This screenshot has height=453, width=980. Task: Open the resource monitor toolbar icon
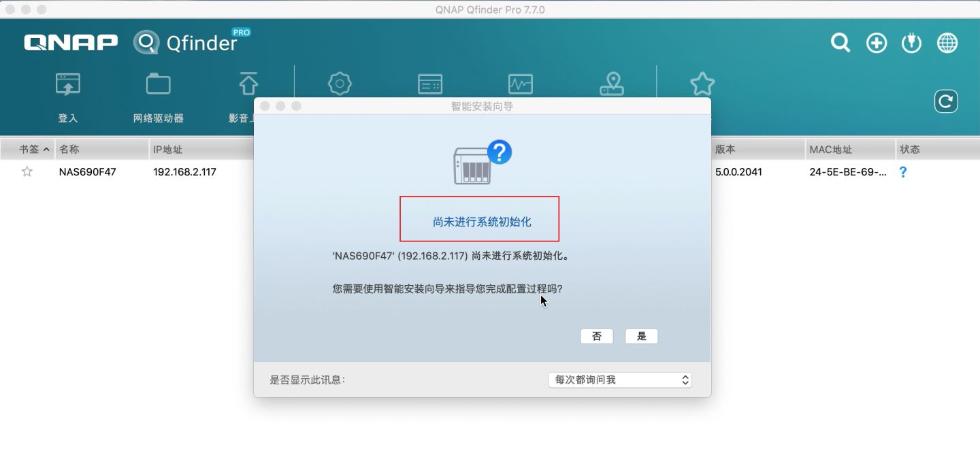click(x=521, y=83)
